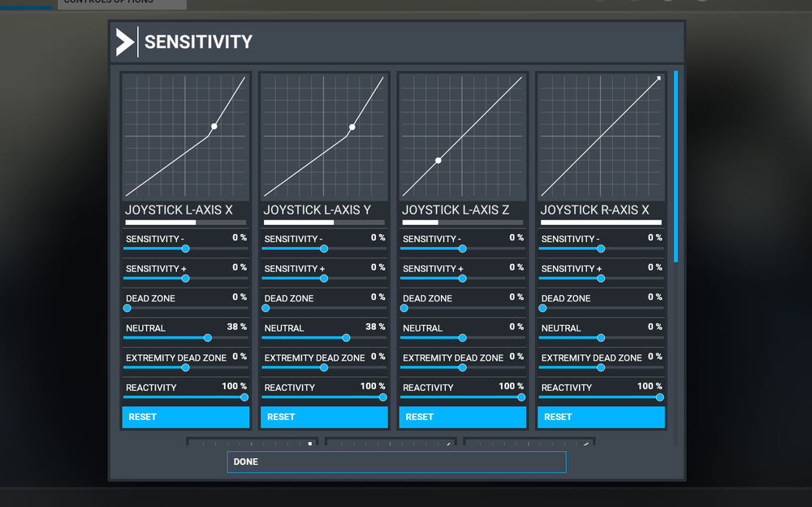Click the curve point on L-Axis Y graph

pyautogui.click(x=352, y=127)
